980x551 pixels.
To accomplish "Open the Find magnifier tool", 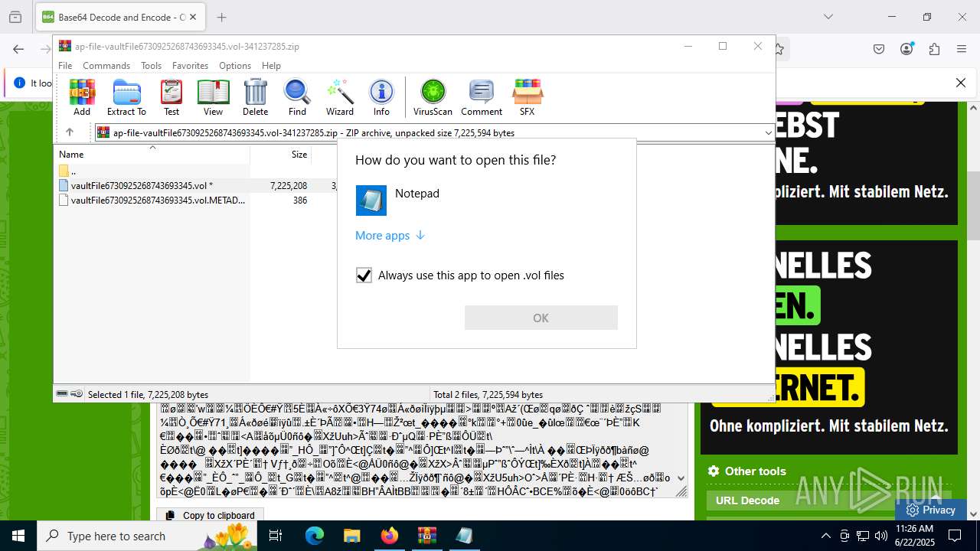I will [297, 97].
